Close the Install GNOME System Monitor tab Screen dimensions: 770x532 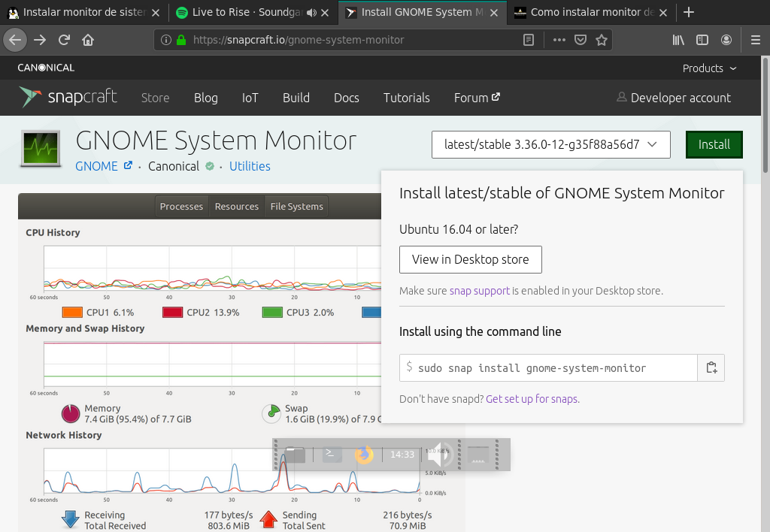tap(494, 13)
